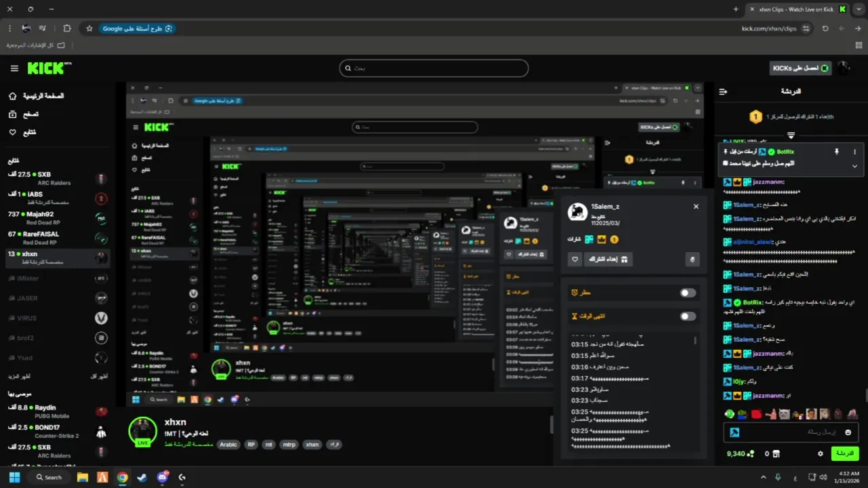
Task: Open the home page الصفحة الرئيسية
Action: 38,96
